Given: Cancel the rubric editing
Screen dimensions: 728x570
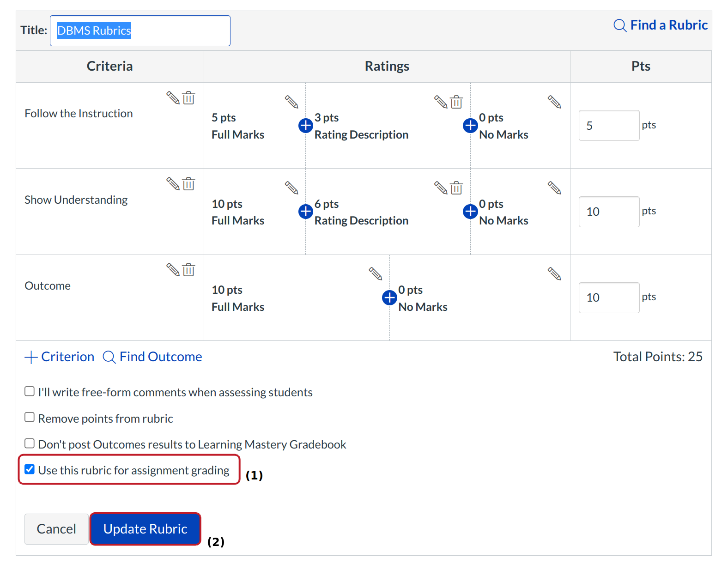Looking at the screenshot, I should coord(56,529).
